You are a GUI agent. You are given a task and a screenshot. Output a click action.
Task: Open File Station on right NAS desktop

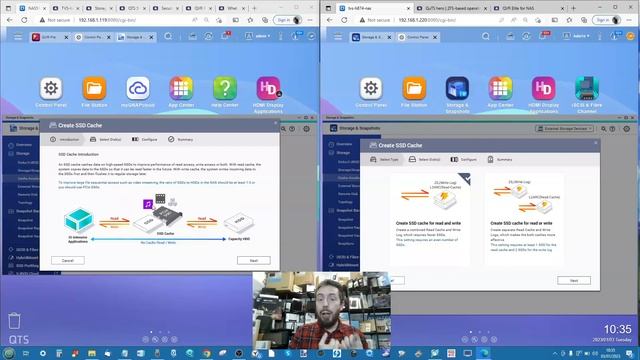tap(414, 88)
